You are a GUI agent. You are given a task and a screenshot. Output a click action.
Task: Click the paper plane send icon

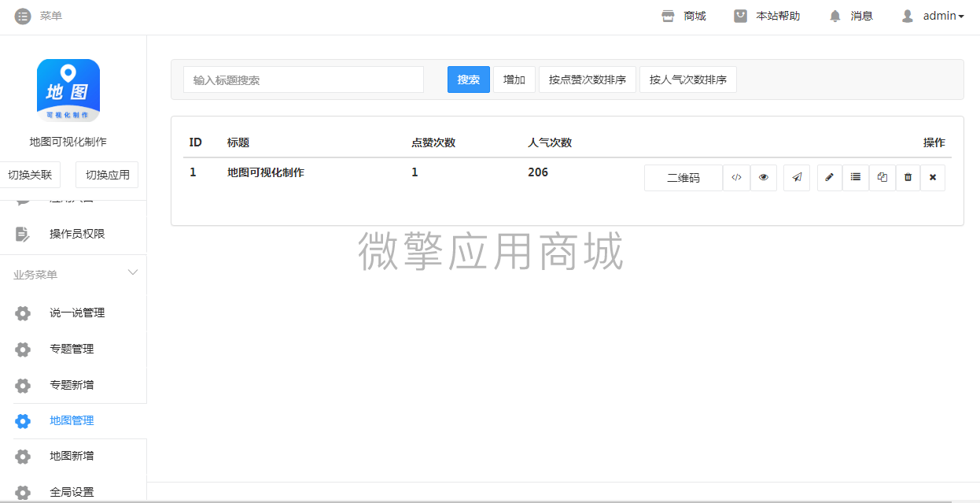click(797, 178)
